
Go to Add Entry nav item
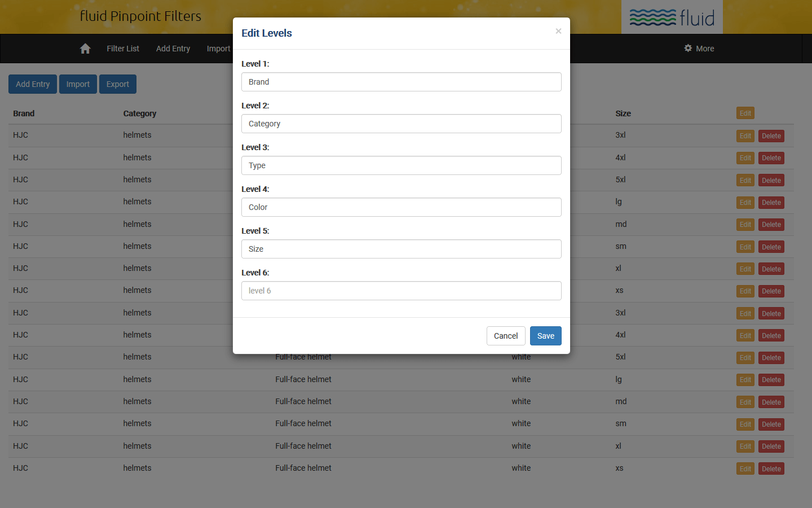[x=173, y=49]
